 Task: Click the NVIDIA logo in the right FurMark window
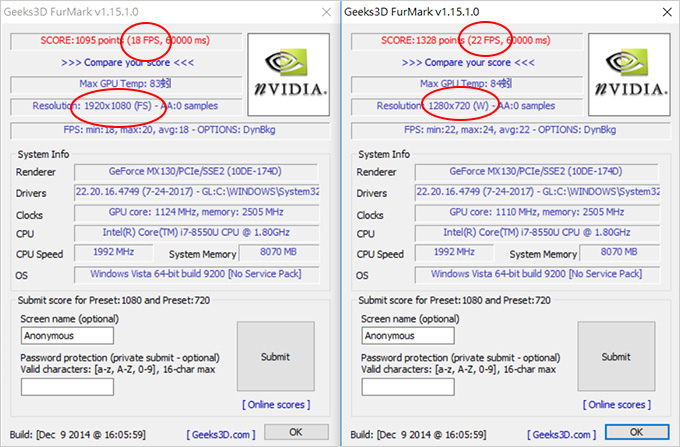coord(629,75)
